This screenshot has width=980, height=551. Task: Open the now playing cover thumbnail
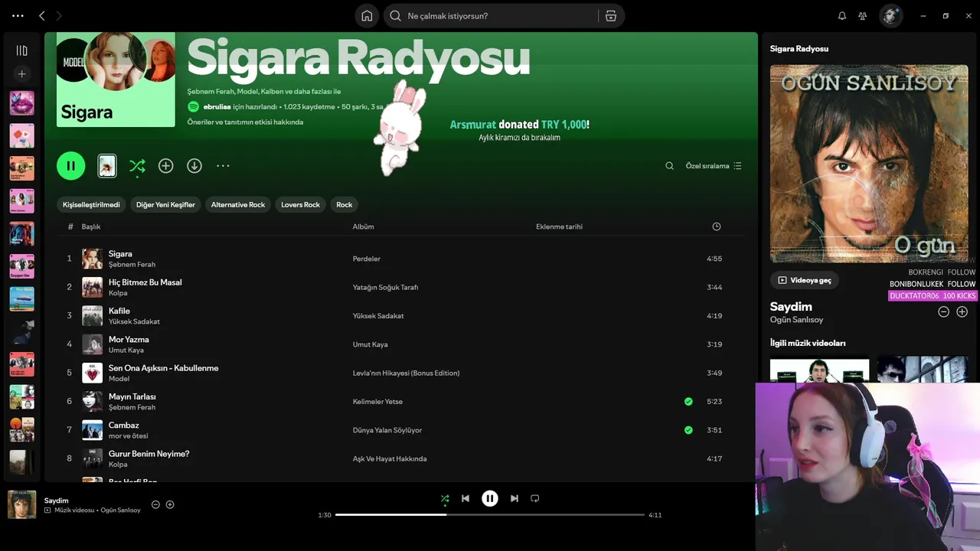pyautogui.click(x=21, y=504)
